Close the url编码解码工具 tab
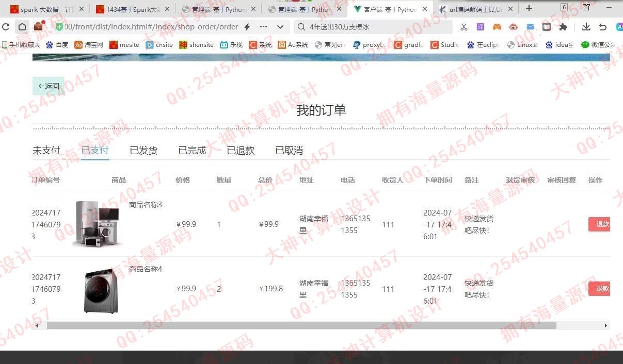The image size is (623, 364). pos(510,9)
